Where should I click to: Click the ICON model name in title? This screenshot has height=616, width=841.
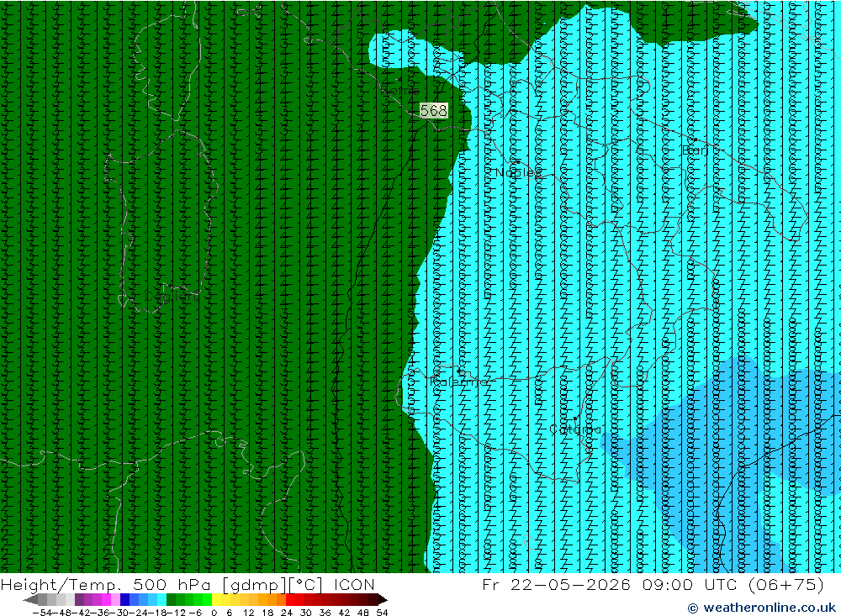[354, 584]
